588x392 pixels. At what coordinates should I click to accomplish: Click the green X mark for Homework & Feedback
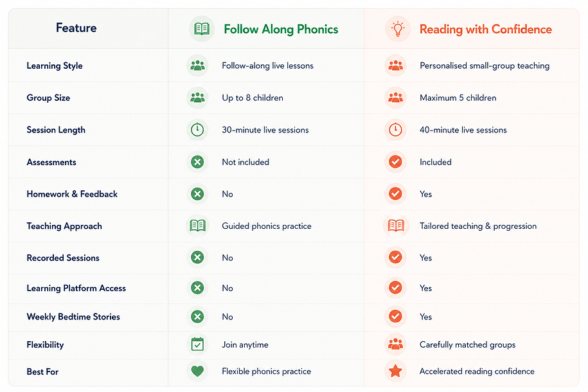[x=197, y=194]
